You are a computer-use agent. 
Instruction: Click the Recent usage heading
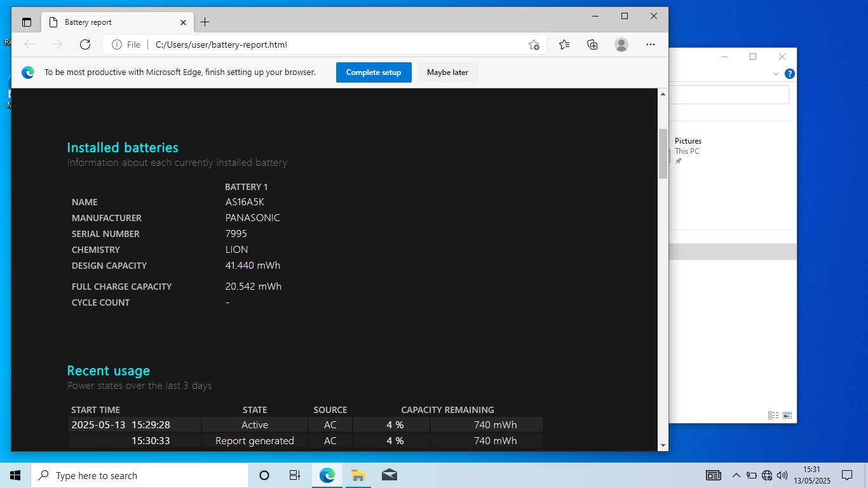(109, 370)
